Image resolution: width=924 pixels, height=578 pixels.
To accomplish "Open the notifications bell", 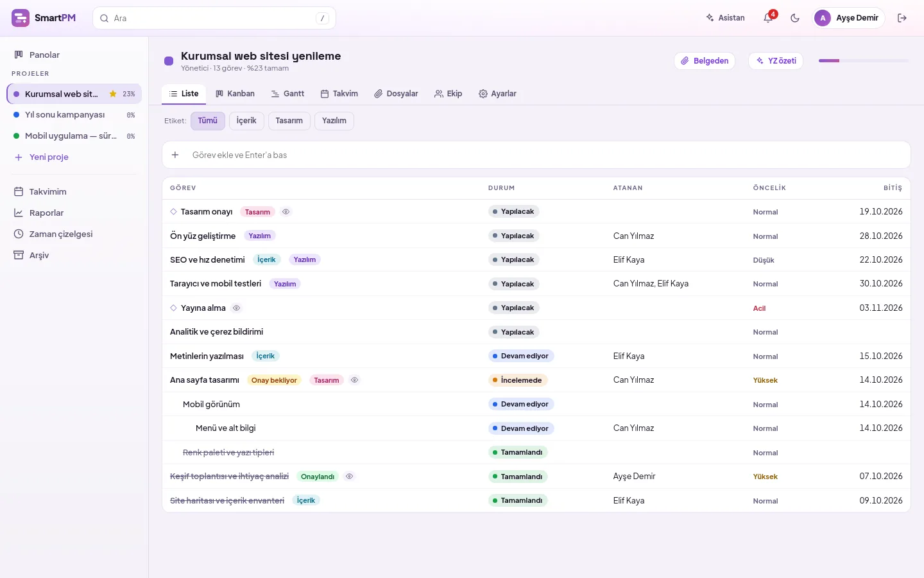I will pyautogui.click(x=768, y=18).
